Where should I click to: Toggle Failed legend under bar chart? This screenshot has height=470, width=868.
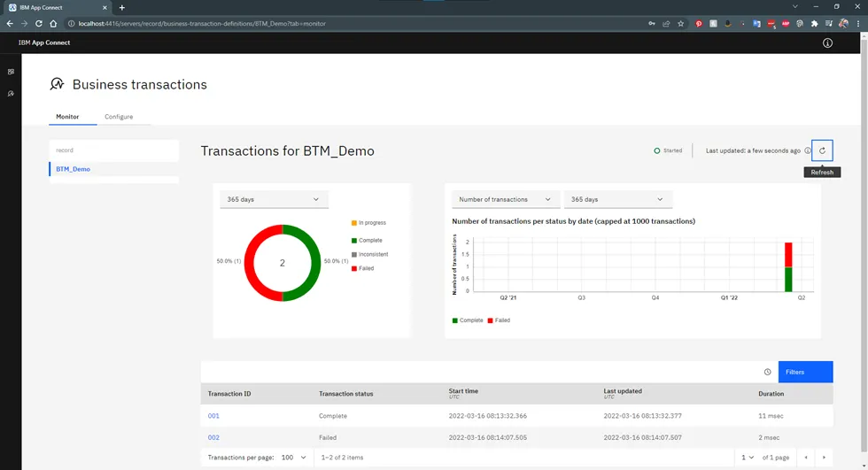coord(499,320)
